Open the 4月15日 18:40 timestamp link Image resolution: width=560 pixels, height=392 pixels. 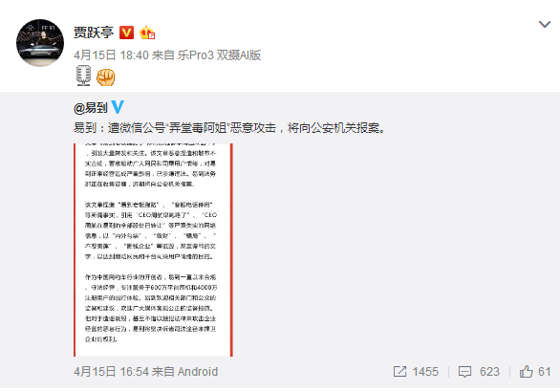click(111, 55)
